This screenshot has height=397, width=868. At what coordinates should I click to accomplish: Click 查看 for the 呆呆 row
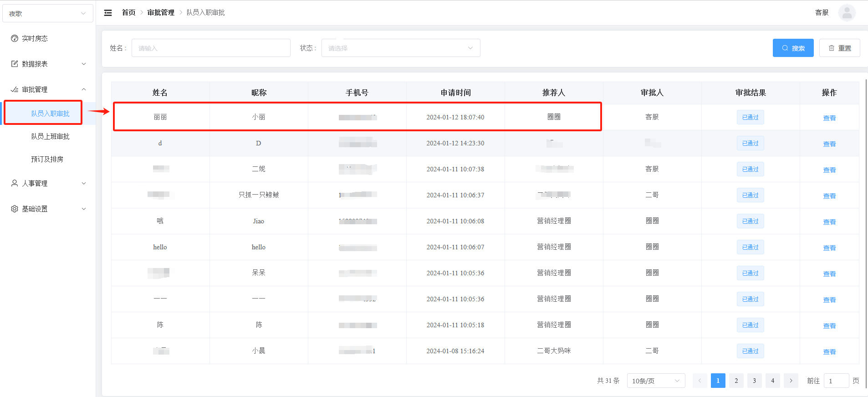829,274
